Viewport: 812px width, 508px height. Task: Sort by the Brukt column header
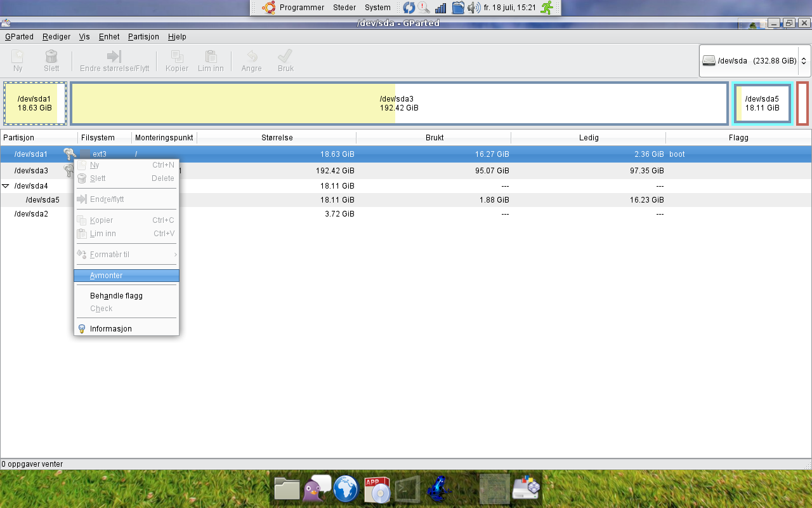(434, 138)
